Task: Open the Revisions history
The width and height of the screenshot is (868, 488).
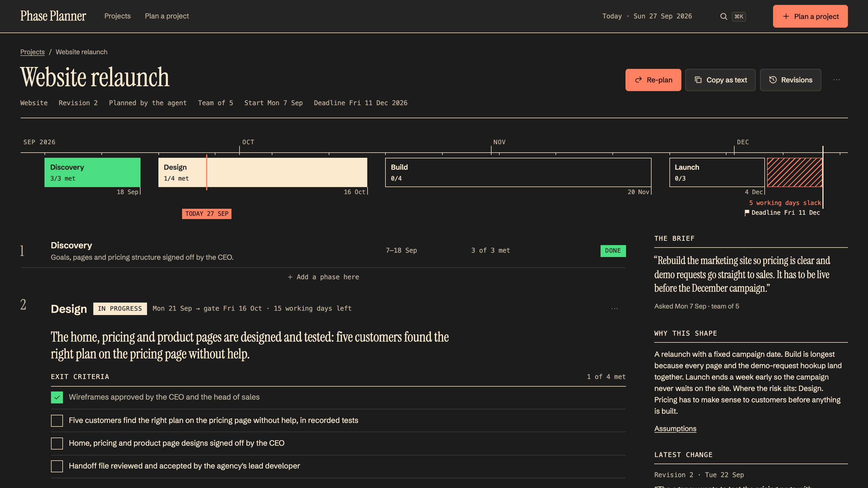Action: pyautogui.click(x=790, y=80)
